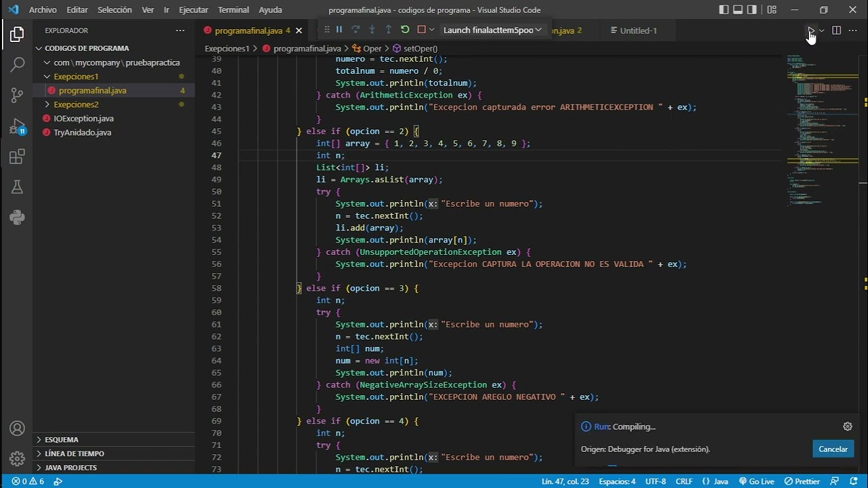
Task: Change CRLF line ending setting
Action: pyautogui.click(x=684, y=481)
